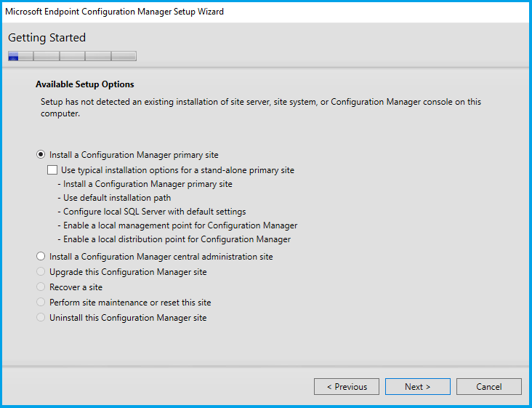The height and width of the screenshot is (408, 532).
Task: Click the second wizard progress segment
Action: 47,56
